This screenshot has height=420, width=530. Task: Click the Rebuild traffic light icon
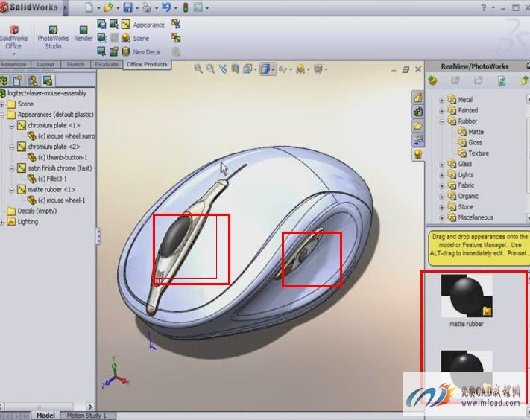186,7
